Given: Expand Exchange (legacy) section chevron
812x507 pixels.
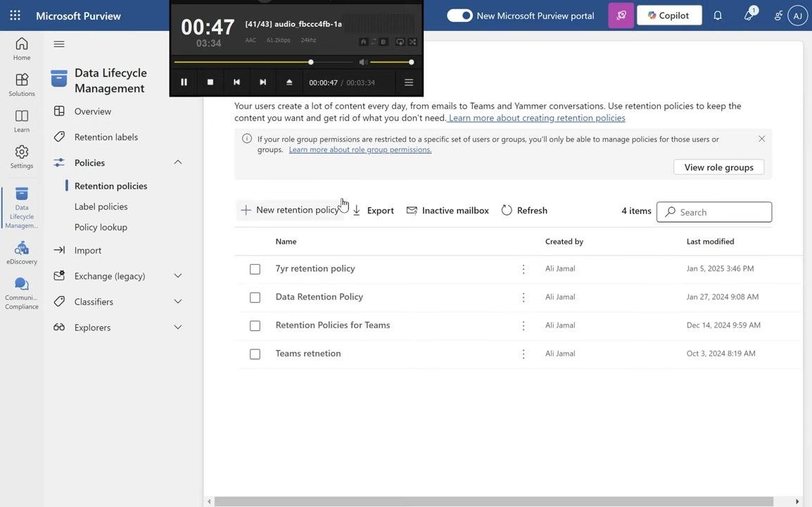Looking at the screenshot, I should (177, 276).
